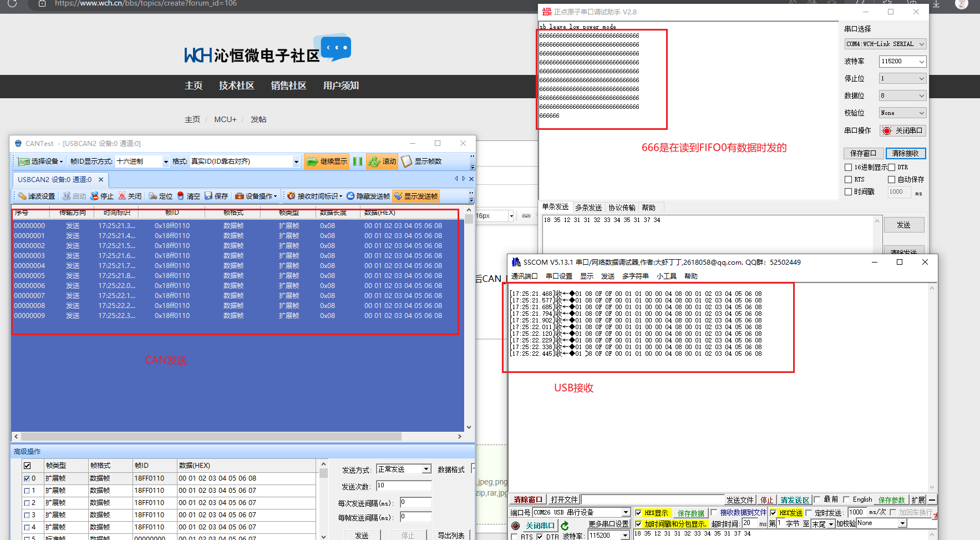Open 停止位 dropdown
The height and width of the screenshot is (540, 980).
[903, 79]
